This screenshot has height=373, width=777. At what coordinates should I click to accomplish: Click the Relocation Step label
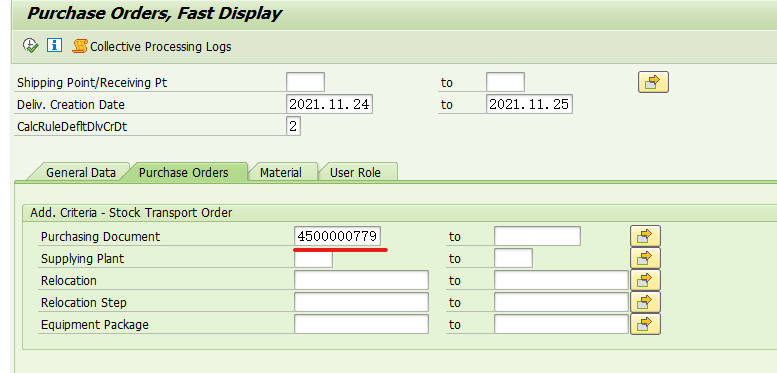pyautogui.click(x=83, y=302)
